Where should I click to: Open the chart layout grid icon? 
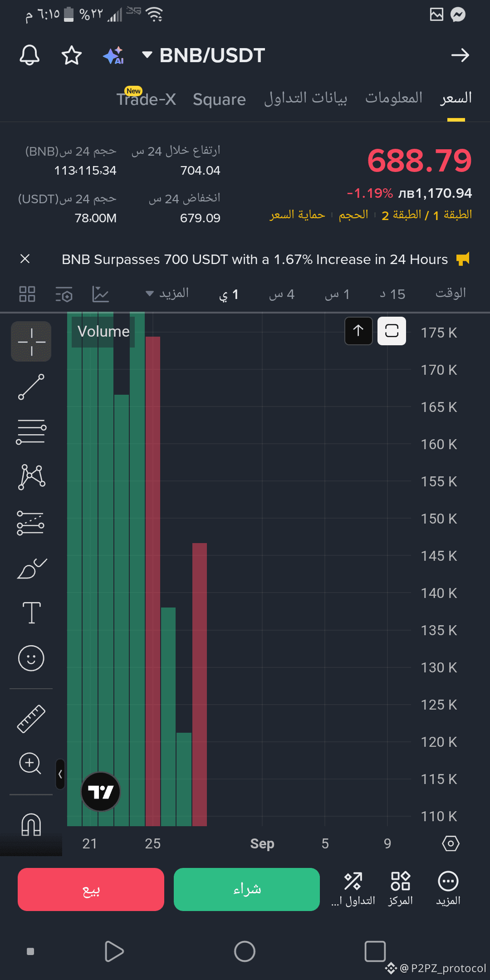[27, 294]
